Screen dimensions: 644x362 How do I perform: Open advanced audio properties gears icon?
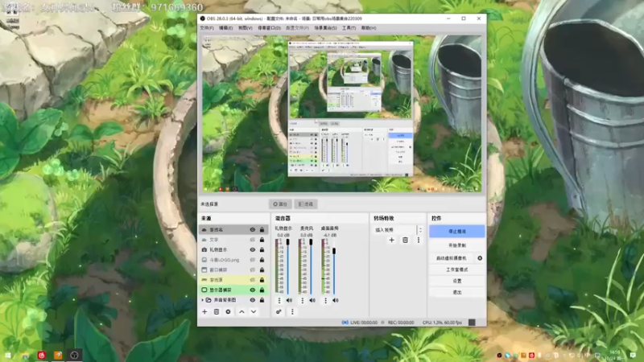279,312
